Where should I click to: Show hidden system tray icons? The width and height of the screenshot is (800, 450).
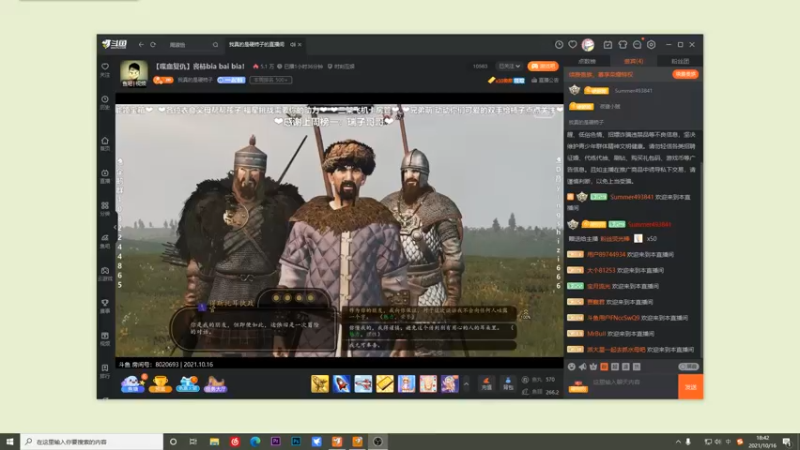tap(678, 442)
